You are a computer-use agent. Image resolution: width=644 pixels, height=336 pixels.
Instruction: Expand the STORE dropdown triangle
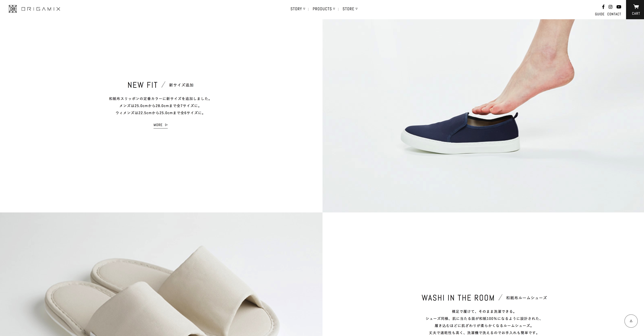[357, 9]
